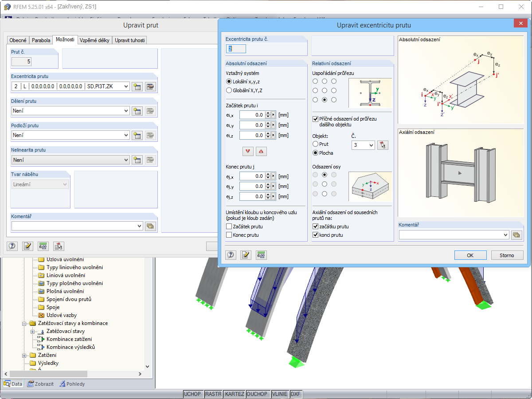Create new member eccentricity beside Excentricita prutu
532x399 pixels.
(137, 86)
